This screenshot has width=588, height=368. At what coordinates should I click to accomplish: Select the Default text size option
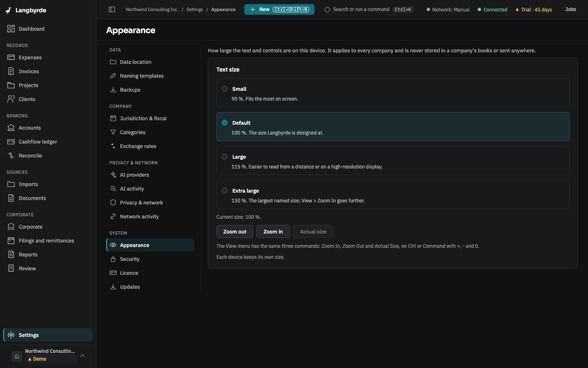393,127
